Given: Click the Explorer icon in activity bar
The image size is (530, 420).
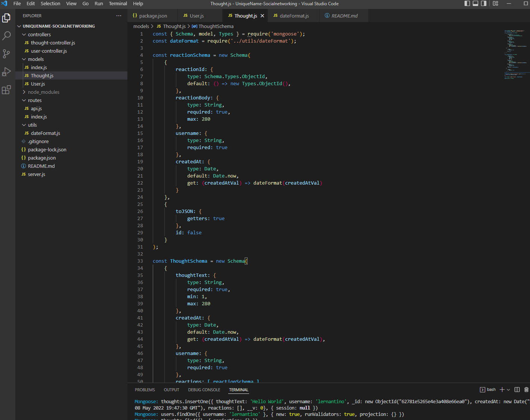Looking at the screenshot, I should 6,18.
